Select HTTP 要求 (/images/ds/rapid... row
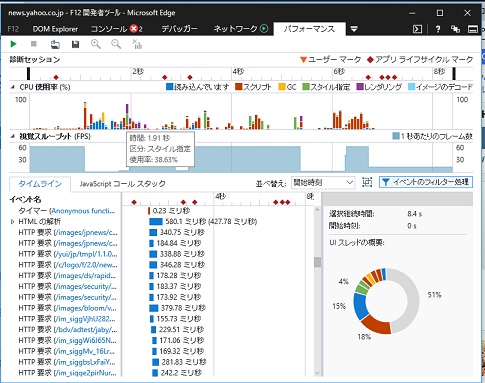485x383 pixels. coord(67,276)
